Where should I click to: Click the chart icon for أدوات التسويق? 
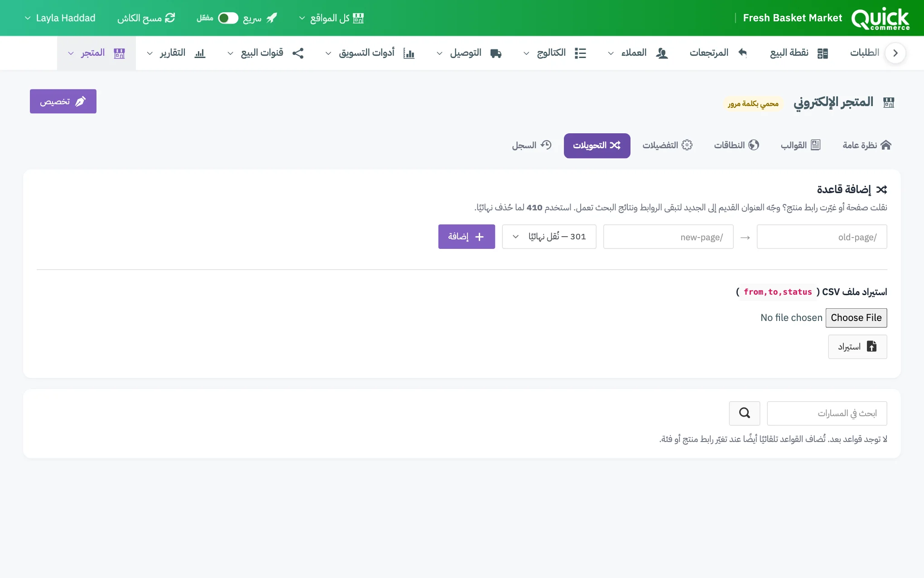click(409, 53)
